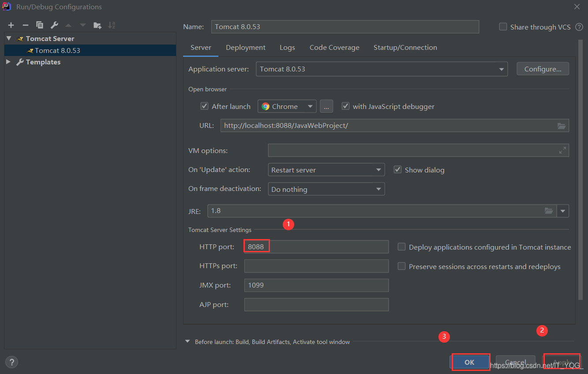588x374 pixels.
Task: Click the Cancel button
Action: click(x=515, y=362)
